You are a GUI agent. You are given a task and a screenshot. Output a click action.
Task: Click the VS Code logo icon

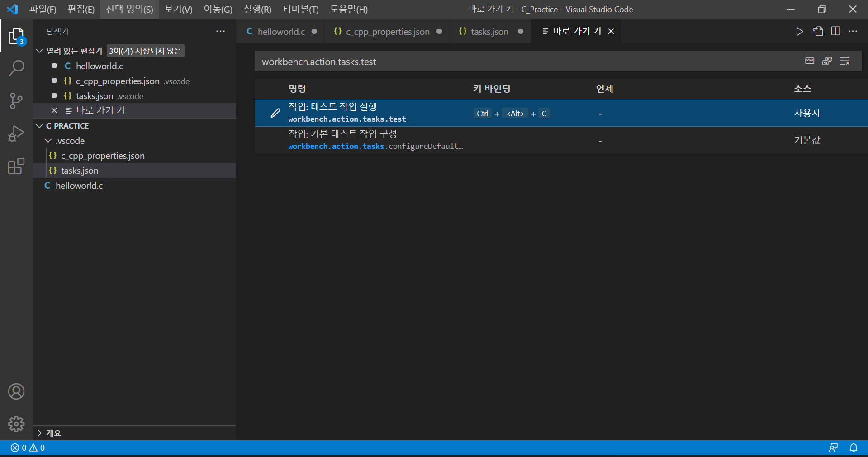point(12,9)
